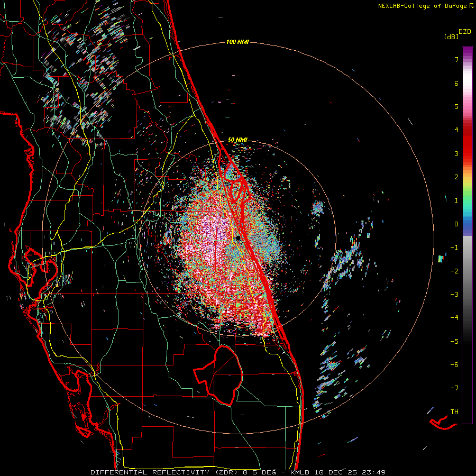Click the -1 dB scale value
The image size is (476, 476).
tap(454, 248)
